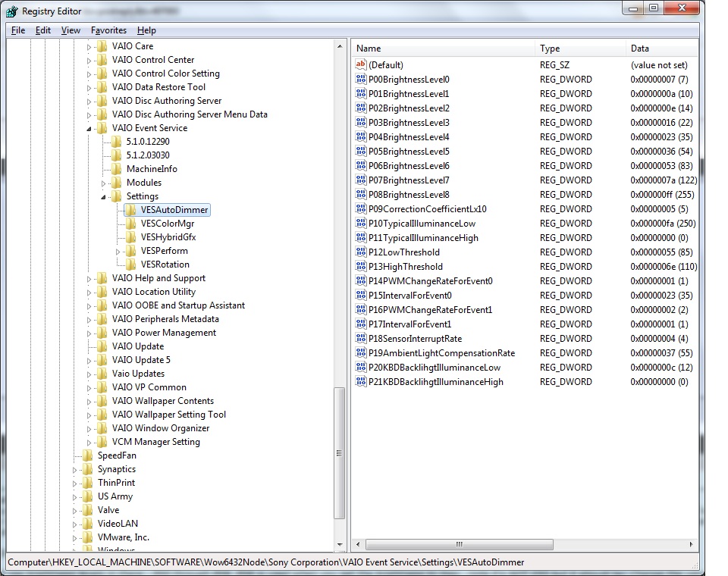728x576 pixels.
Task: Click the values pane scroll left arrow
Action: (x=357, y=544)
